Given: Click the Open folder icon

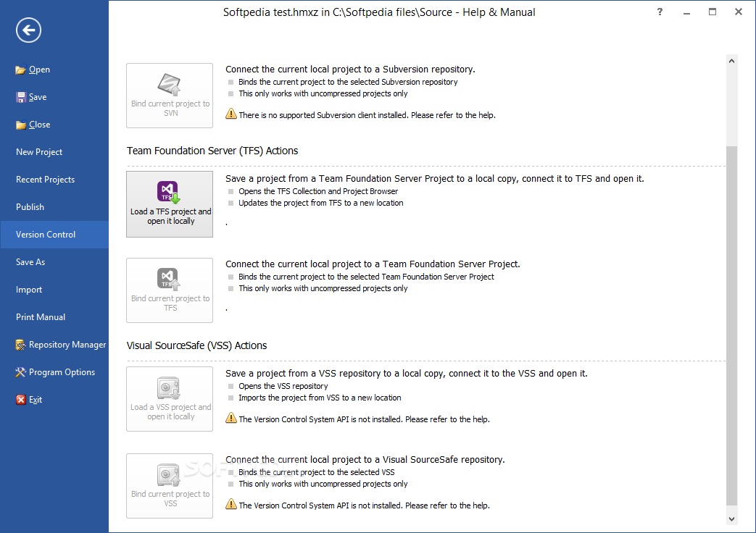Looking at the screenshot, I should coord(20,70).
